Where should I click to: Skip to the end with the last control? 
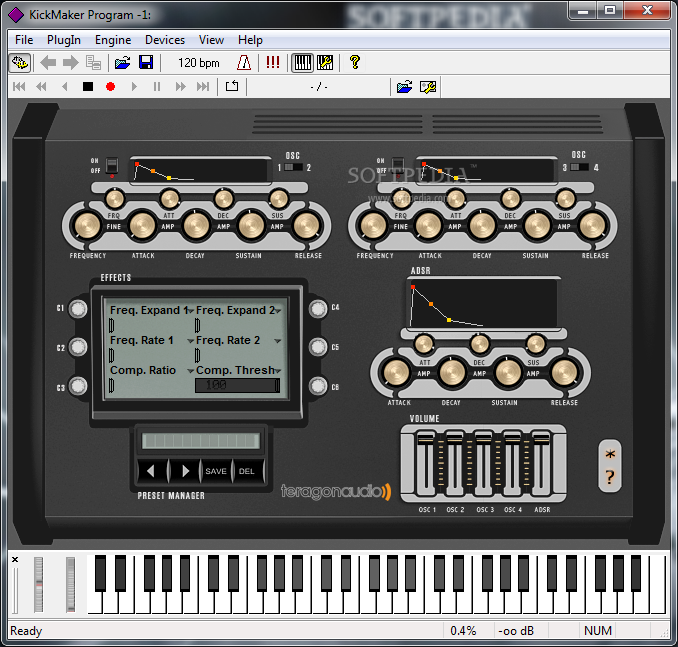point(203,87)
